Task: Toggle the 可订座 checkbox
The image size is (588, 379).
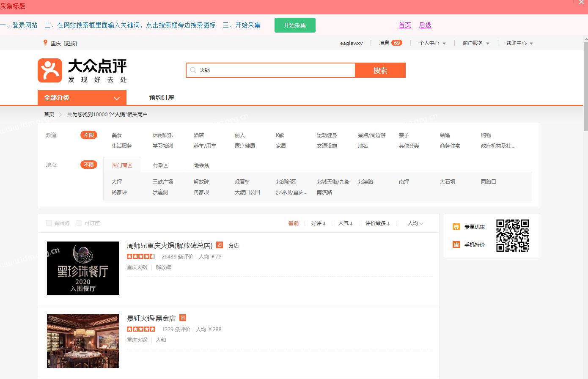Action: 79,223
